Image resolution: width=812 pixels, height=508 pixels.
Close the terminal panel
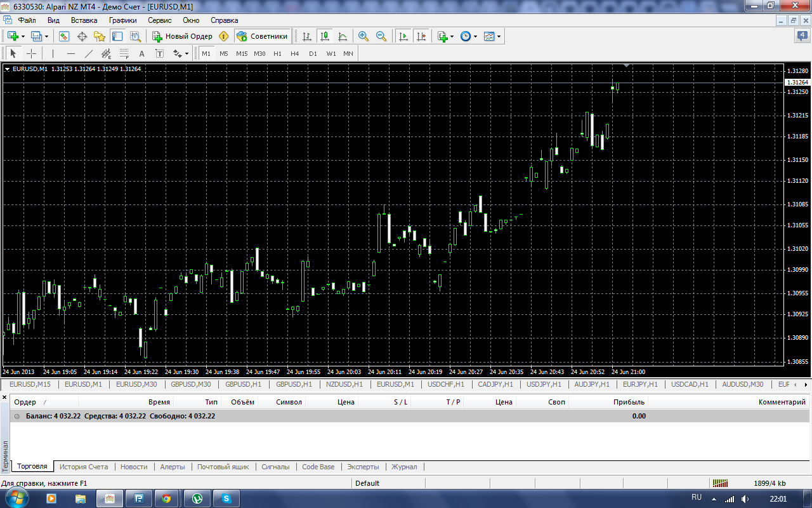point(4,397)
